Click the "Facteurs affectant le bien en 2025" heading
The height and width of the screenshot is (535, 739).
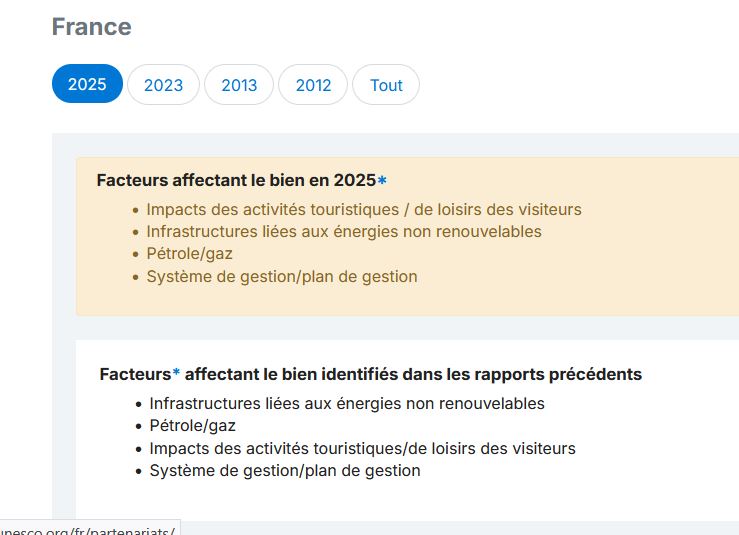[x=235, y=181]
